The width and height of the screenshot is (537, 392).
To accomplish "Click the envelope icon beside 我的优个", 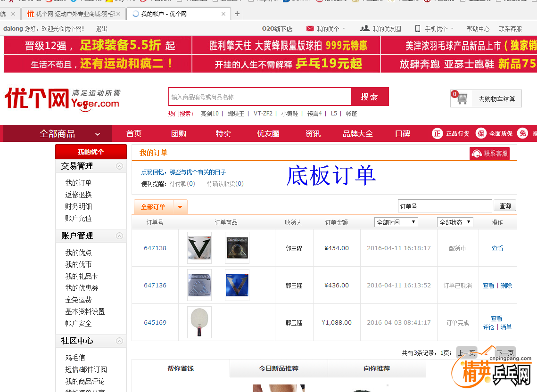I will [x=310, y=29].
